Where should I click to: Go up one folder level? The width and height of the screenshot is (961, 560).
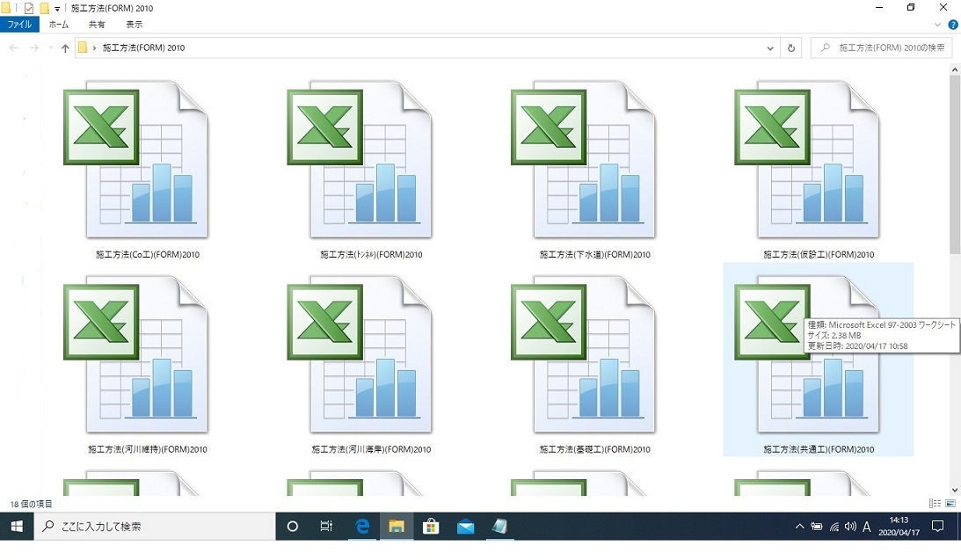tap(65, 47)
